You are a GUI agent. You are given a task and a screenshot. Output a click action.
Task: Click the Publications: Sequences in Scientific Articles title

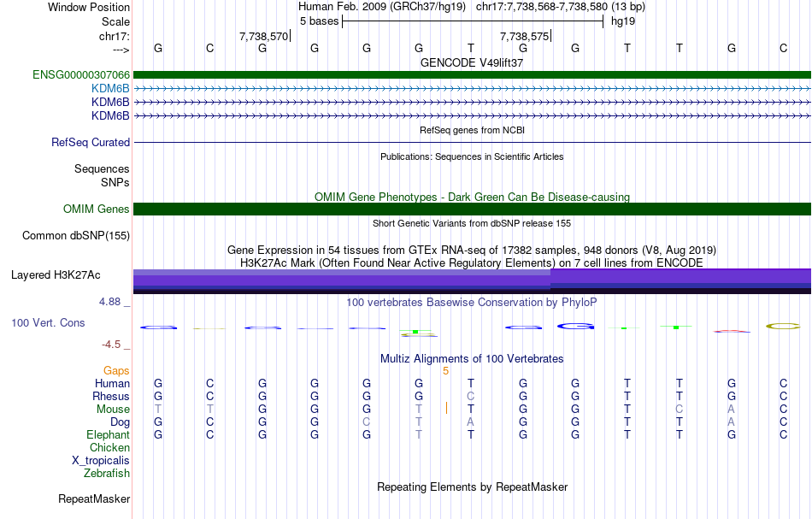click(472, 157)
